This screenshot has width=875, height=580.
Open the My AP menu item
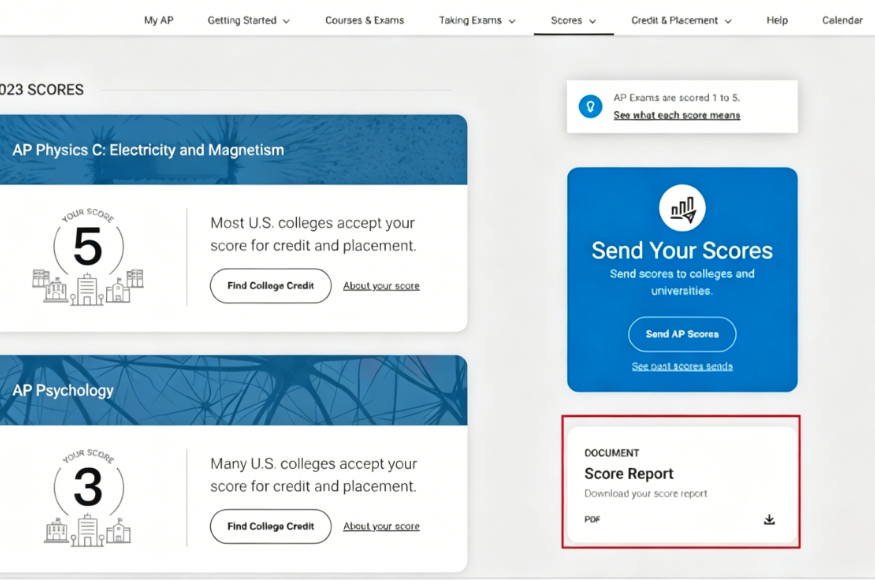pos(158,20)
